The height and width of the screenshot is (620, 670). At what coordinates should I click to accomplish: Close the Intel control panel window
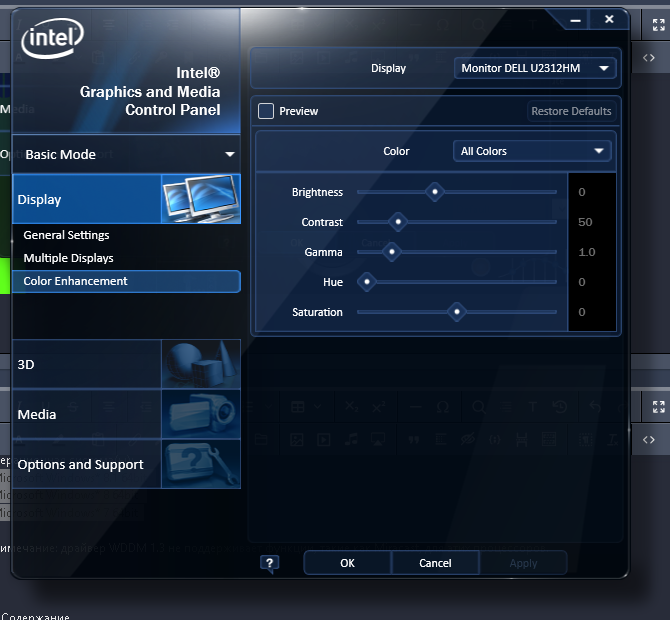609,19
